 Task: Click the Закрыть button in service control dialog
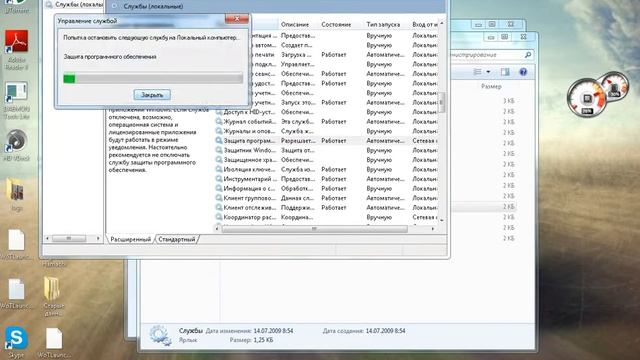tap(152, 95)
